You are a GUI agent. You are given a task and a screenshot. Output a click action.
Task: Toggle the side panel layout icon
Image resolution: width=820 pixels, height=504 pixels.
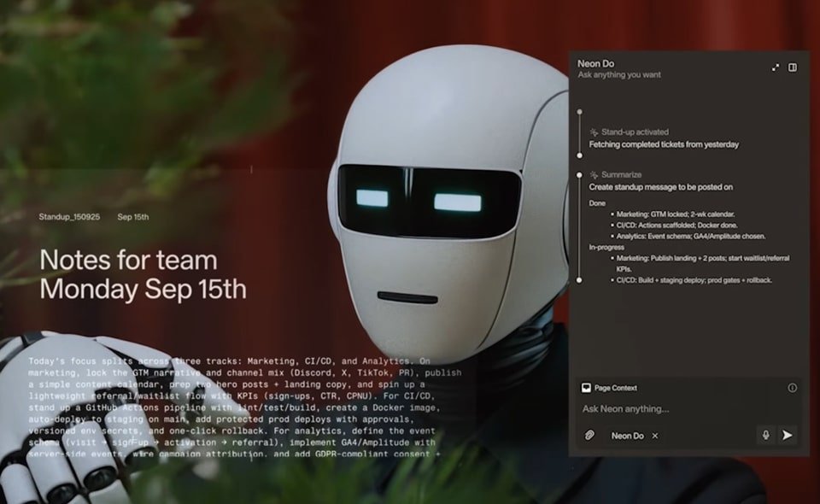[x=793, y=67]
